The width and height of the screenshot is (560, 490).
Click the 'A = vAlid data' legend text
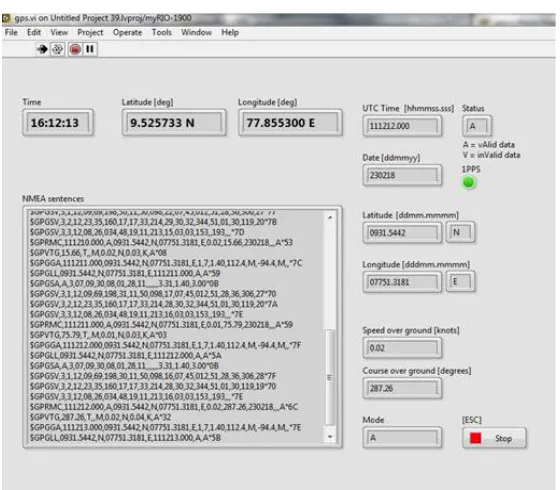[x=489, y=145]
